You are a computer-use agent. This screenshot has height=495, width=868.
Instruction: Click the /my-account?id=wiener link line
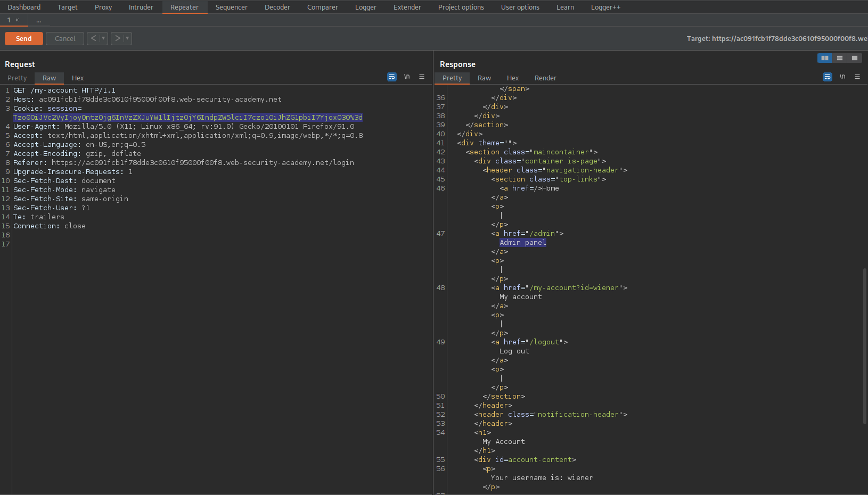559,287
